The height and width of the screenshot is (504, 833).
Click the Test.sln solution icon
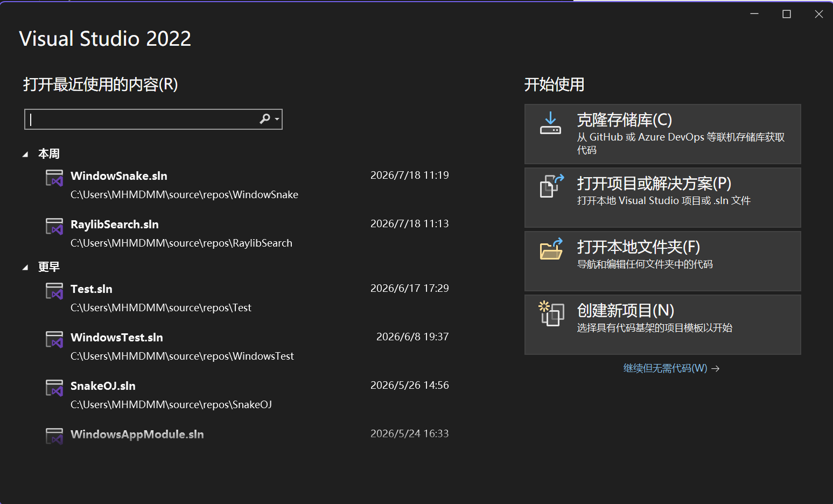coord(54,291)
